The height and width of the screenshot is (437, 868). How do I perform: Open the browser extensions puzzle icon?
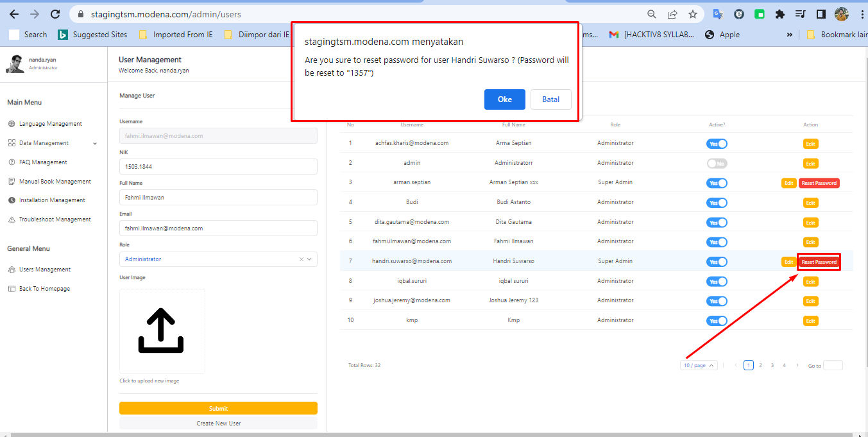(x=779, y=14)
